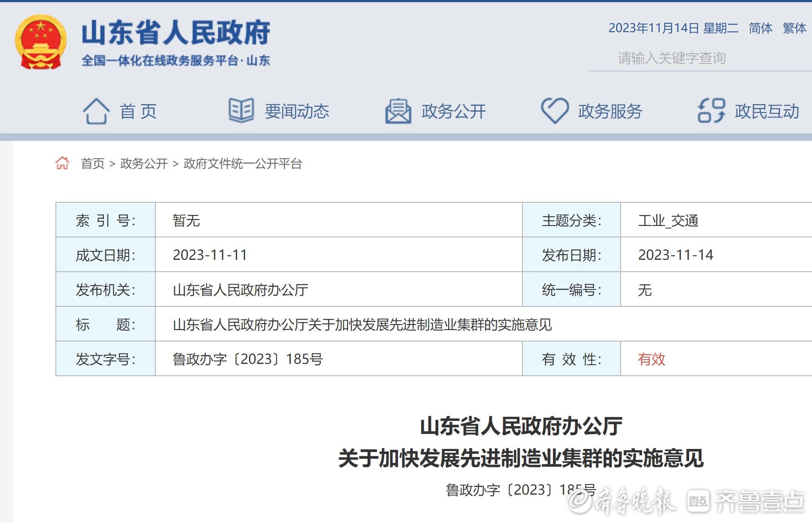
Task: Click the 山东省人民政府 site title
Action: pyautogui.click(x=176, y=33)
